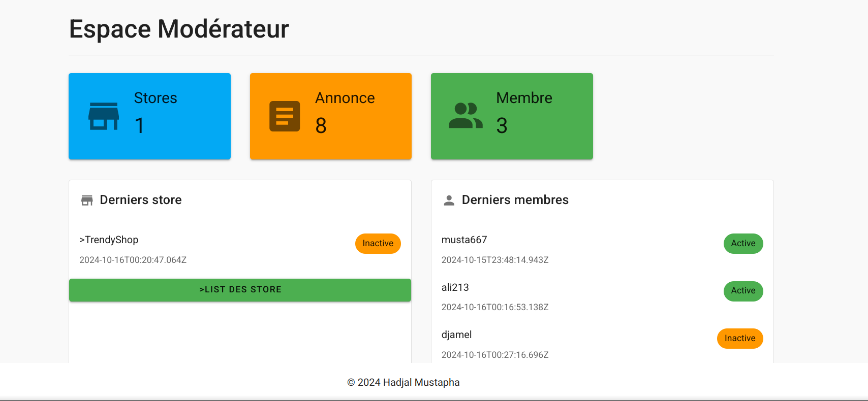The image size is (868, 401).
Task: Click the person icon beside Derniers membres
Action: point(449,201)
